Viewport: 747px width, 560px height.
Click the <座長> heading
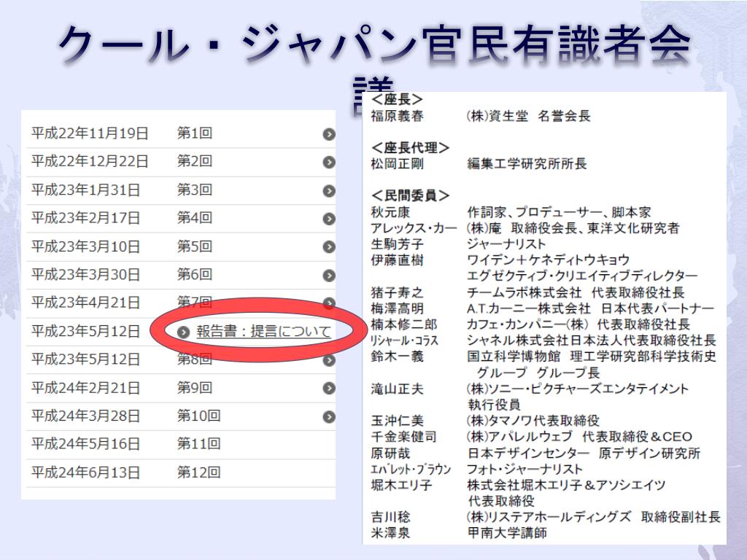point(397,99)
